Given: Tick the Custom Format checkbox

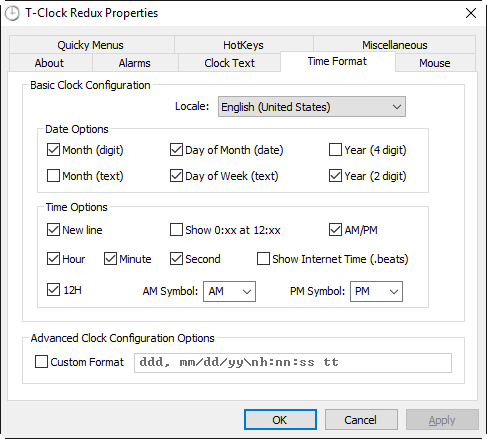Looking at the screenshot, I should coord(41,362).
